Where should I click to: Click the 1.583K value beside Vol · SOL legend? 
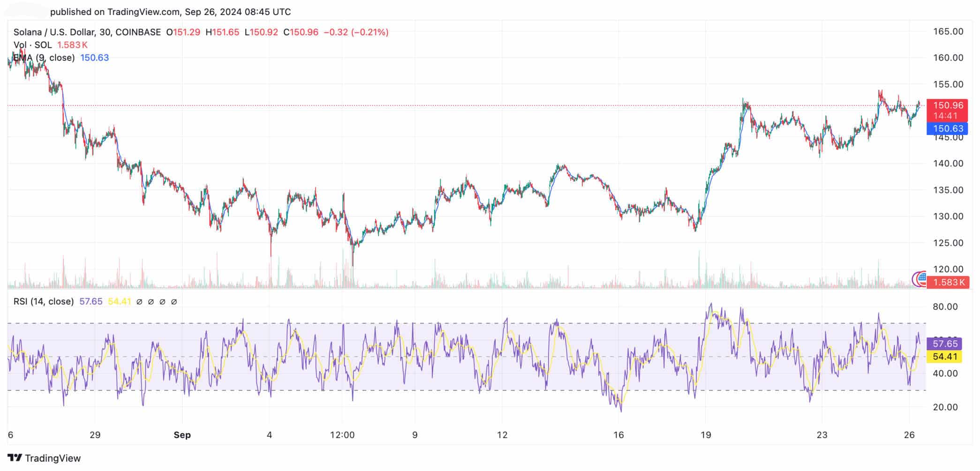click(72, 45)
